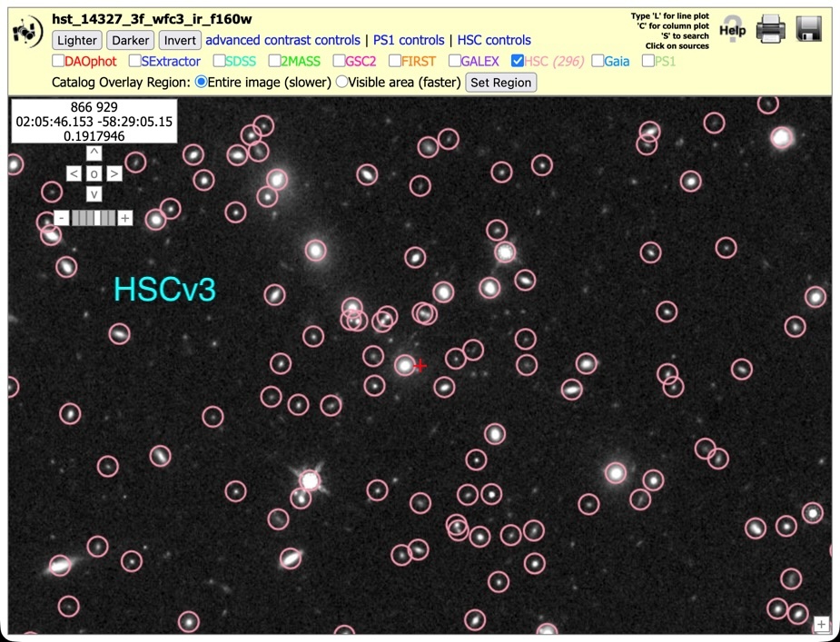Pan image up with the ^ arrow

pos(94,153)
